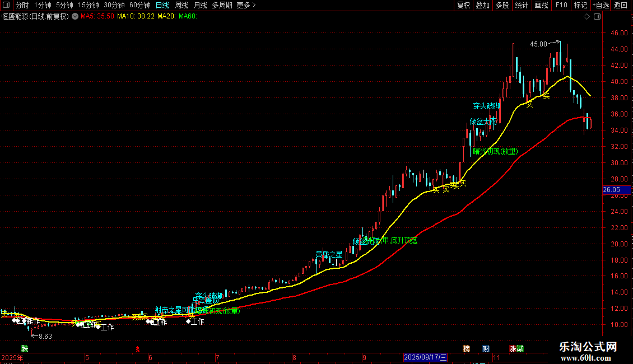The image size is (633, 364).
Task: Switch to the 5分钟 chart period
Action: [x=64, y=5]
